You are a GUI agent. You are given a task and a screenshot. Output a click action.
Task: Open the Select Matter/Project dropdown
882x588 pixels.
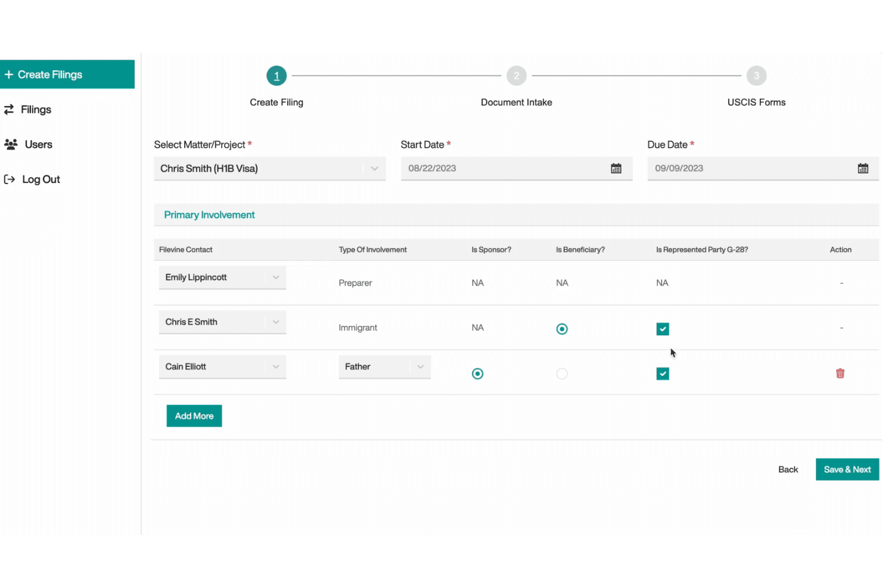270,169
